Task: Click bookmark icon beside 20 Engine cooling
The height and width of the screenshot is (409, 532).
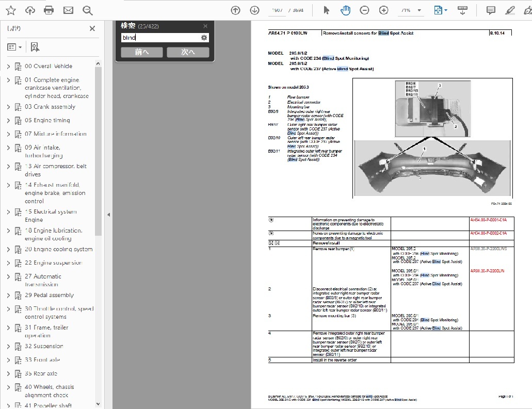Action: tap(18, 250)
